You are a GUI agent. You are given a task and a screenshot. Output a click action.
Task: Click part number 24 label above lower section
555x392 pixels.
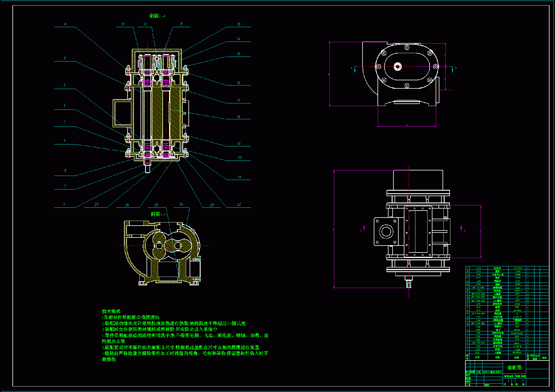[181, 204]
